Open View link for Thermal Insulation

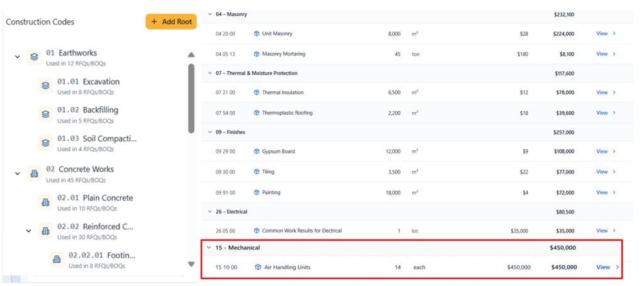pos(606,93)
